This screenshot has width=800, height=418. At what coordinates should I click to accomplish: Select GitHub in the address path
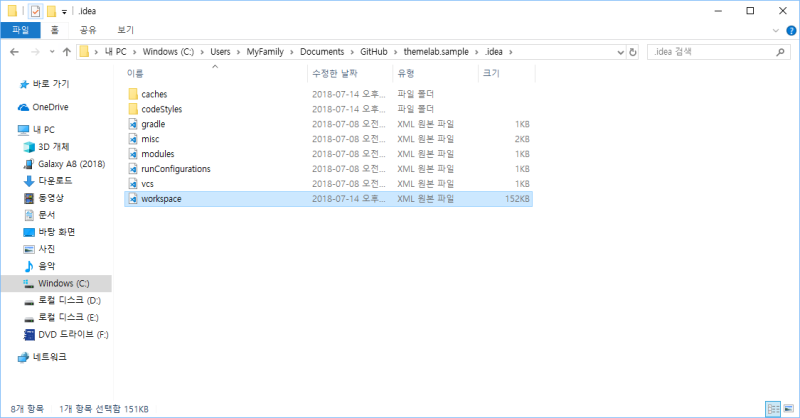[x=374, y=52]
